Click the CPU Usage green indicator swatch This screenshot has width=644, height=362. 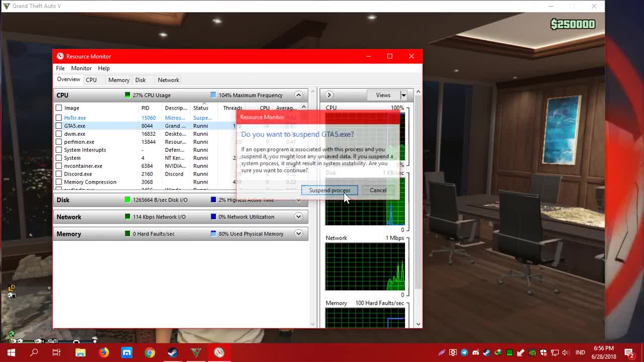click(x=127, y=95)
